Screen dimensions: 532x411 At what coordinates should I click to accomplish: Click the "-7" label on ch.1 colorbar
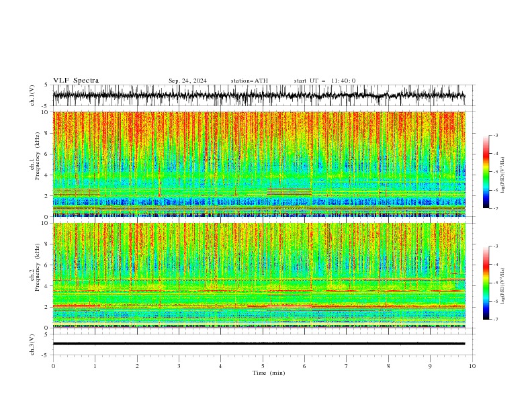(x=496, y=208)
